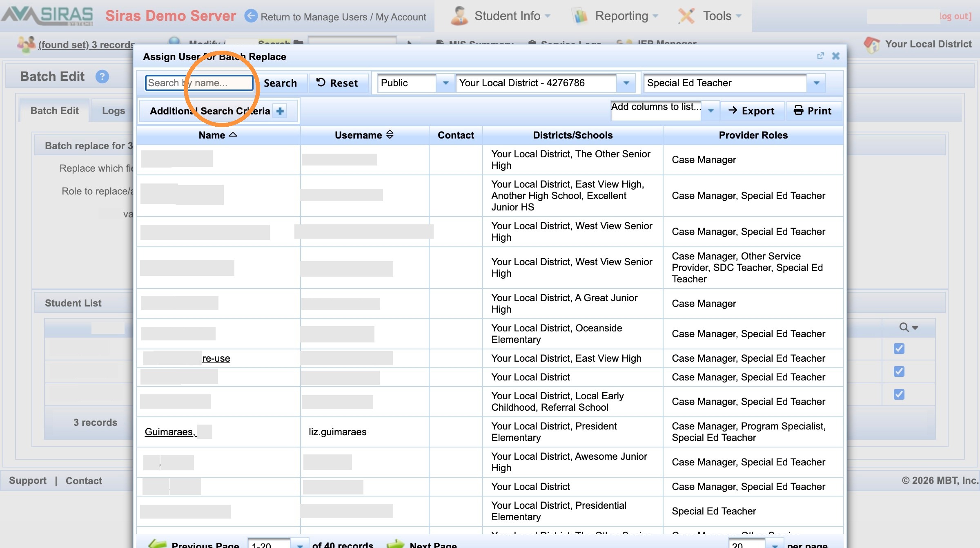
Task: Select the Guimaraes user link
Action: pos(171,432)
